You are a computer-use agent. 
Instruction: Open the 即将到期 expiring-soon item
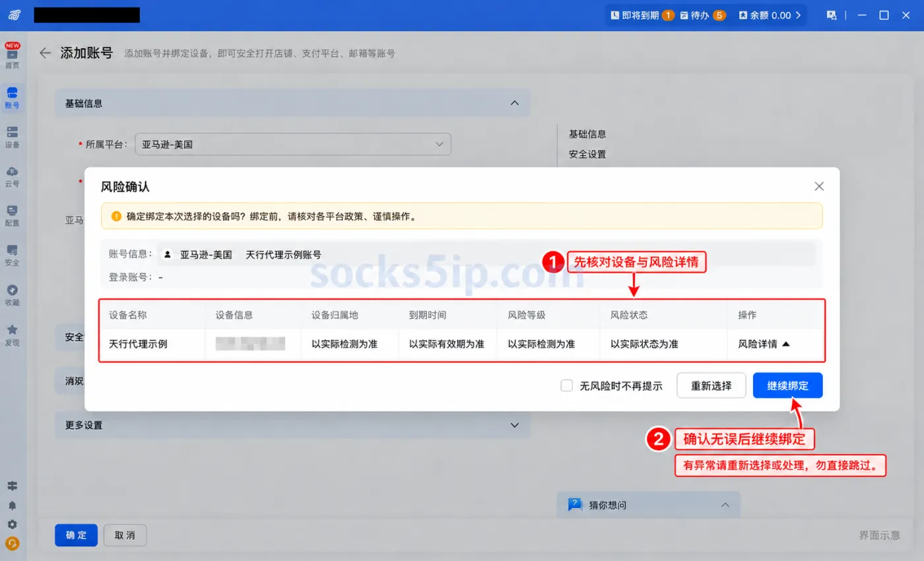[x=642, y=15]
